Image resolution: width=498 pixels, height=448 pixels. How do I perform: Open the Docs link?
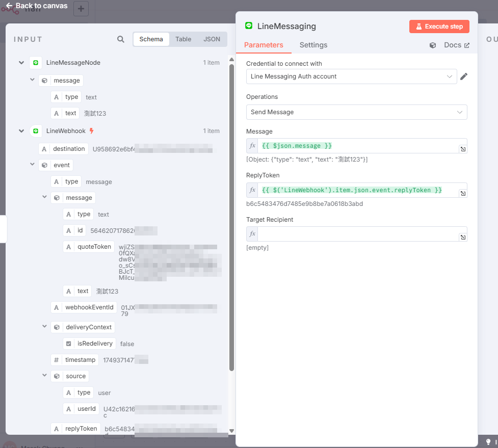coord(456,45)
